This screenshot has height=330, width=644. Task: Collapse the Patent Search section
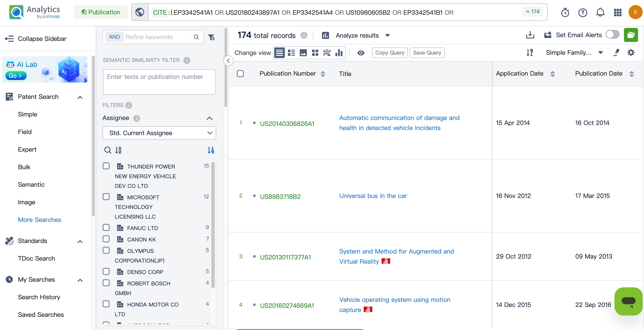(80, 97)
